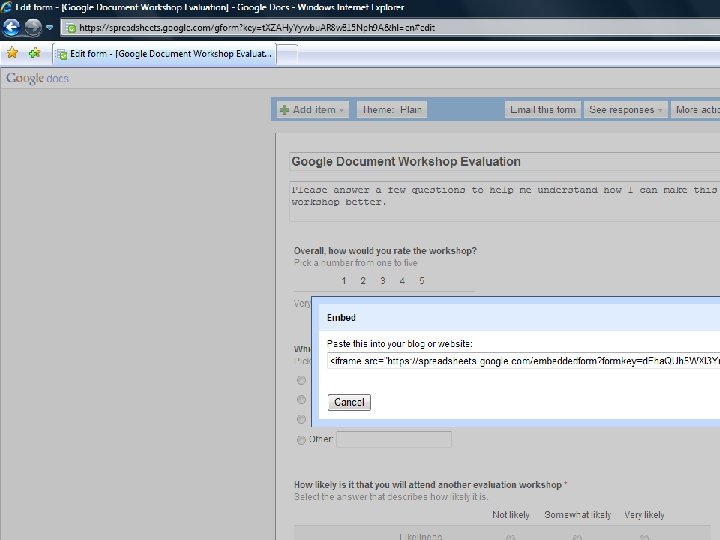Click Email this form button
The image size is (720, 540).
[543, 110]
